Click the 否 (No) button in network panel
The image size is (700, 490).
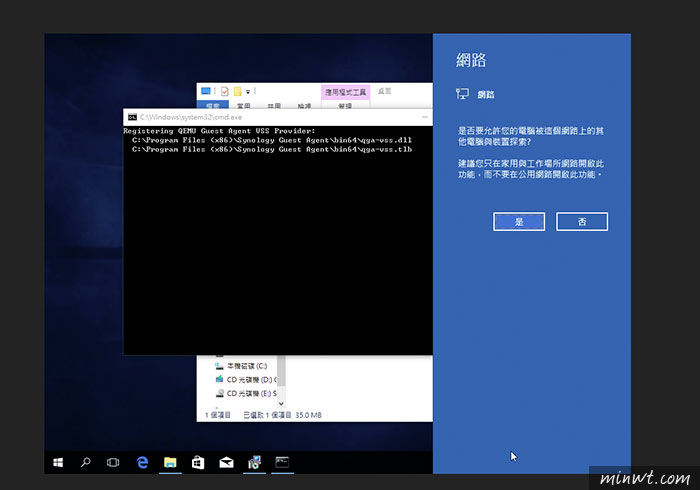(582, 222)
